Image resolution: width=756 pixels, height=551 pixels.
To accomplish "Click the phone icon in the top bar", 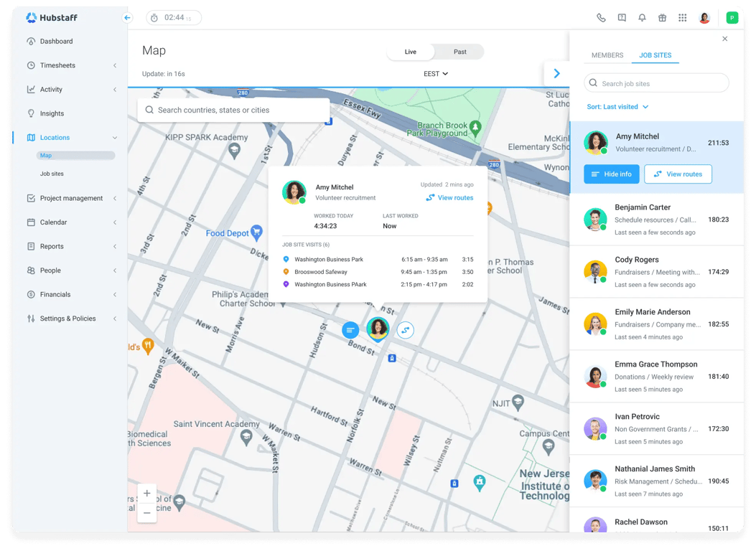I will click(x=601, y=17).
